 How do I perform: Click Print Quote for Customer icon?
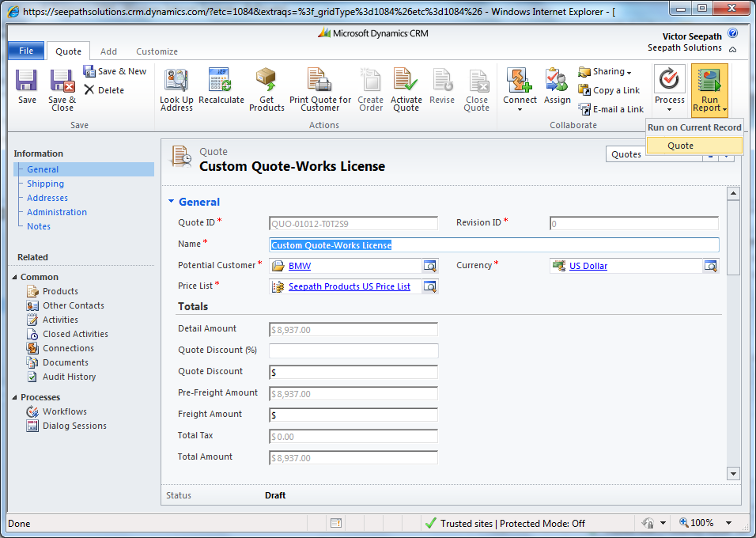(x=319, y=81)
